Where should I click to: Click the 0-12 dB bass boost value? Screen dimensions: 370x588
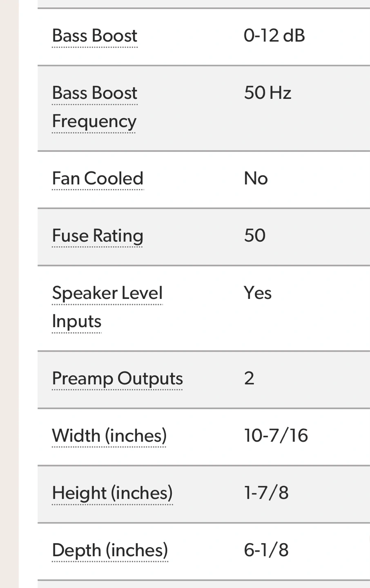point(274,36)
